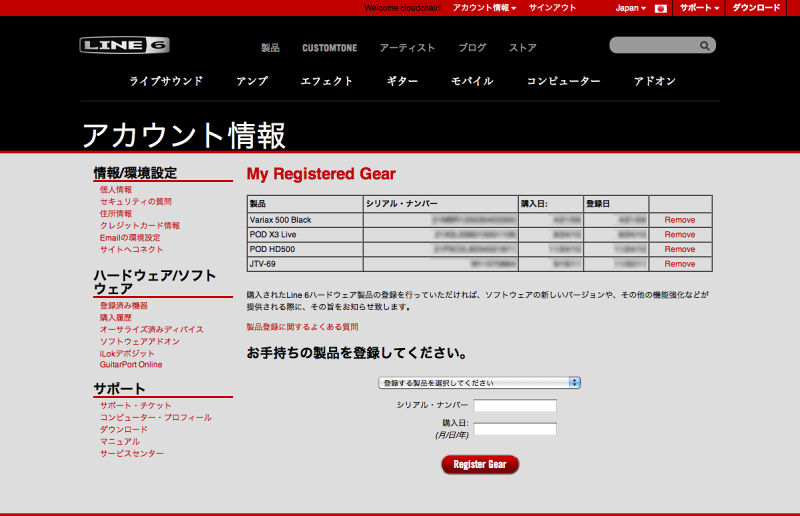Open GuitarPort Online in sidebar
Screen dimensions: 800x516
point(131,364)
